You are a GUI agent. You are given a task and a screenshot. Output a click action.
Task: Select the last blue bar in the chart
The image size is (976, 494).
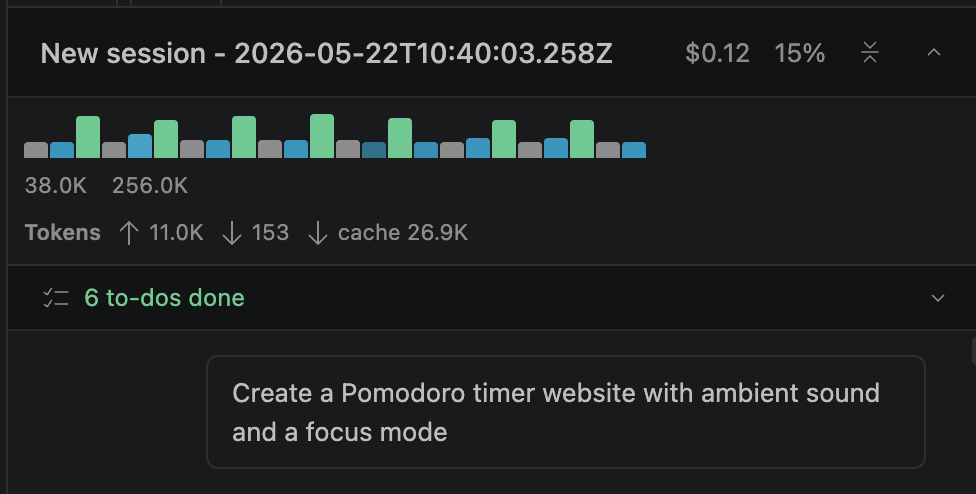[x=634, y=150]
